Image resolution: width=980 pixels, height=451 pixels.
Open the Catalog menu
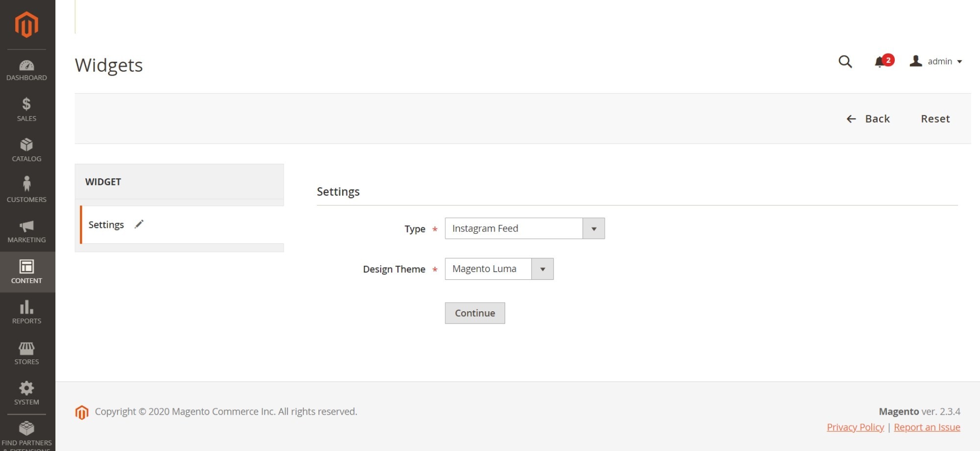tap(26, 150)
